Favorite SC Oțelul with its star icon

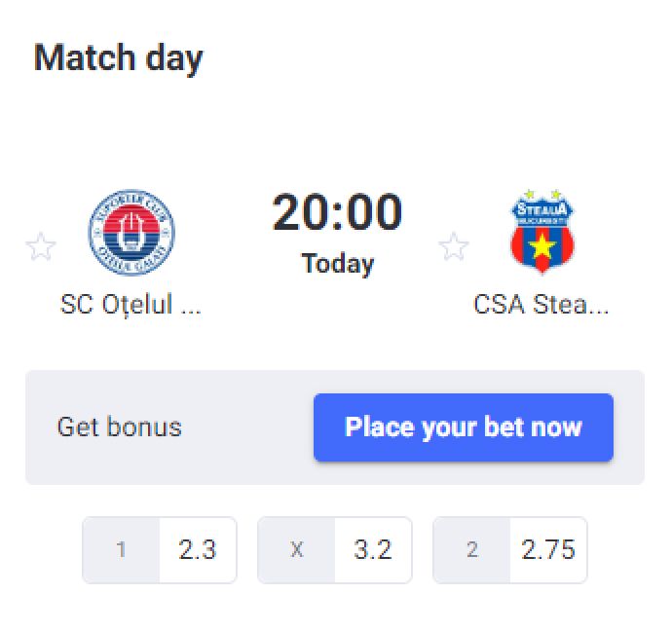point(41,246)
